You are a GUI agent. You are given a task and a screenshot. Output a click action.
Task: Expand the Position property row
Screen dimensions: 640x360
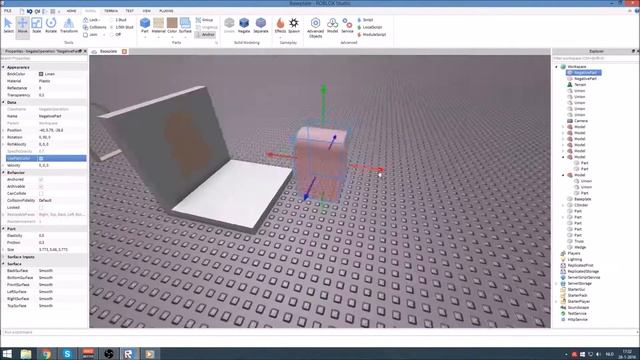[3, 130]
